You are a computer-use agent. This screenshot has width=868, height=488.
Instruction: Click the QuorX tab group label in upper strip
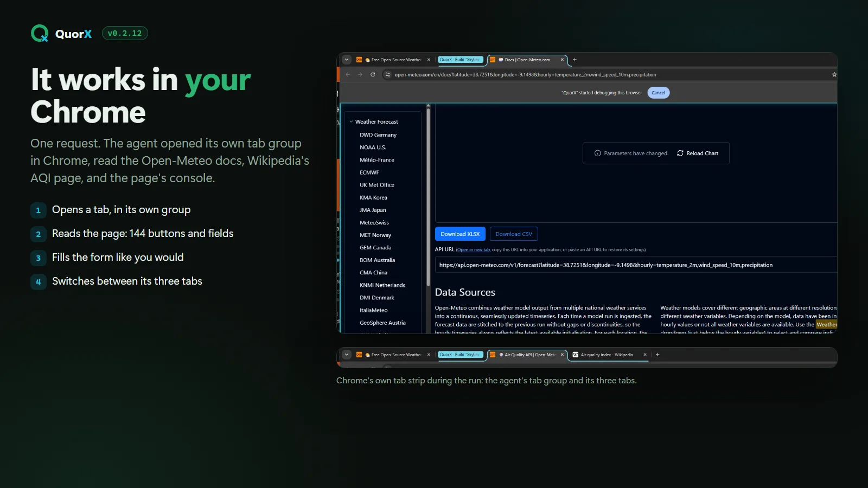click(460, 60)
